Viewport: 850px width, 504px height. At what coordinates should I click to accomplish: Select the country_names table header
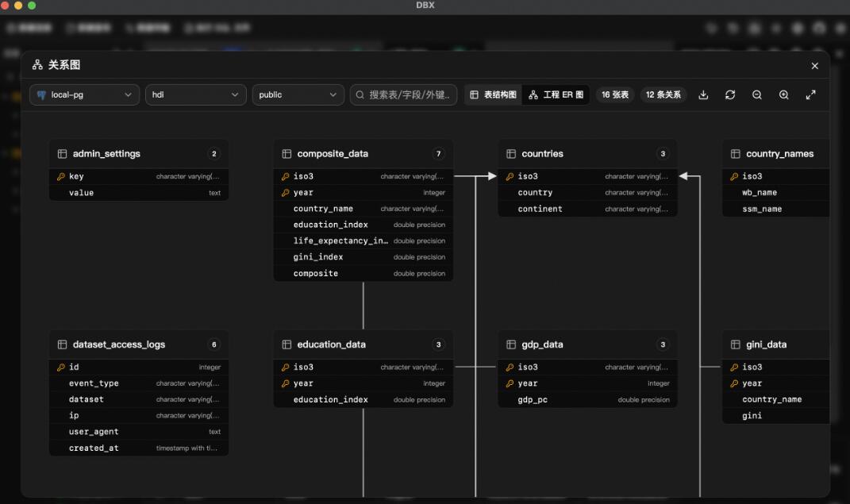tap(776, 154)
